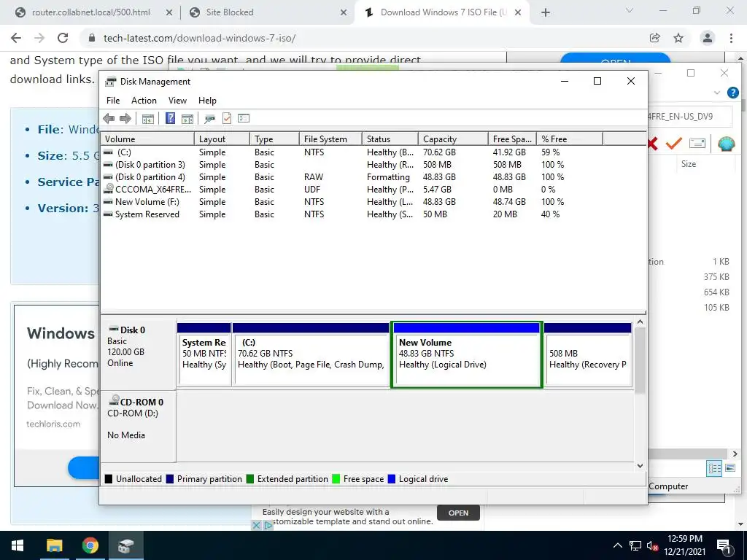This screenshot has width=747, height=560.
Task: Click the Chrome address bar URL
Action: point(200,38)
